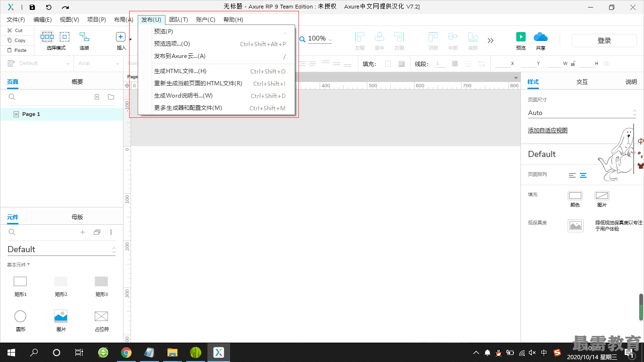Open the Arial font dropdown
Viewport: 644px width, 362px height.
click(x=99, y=64)
